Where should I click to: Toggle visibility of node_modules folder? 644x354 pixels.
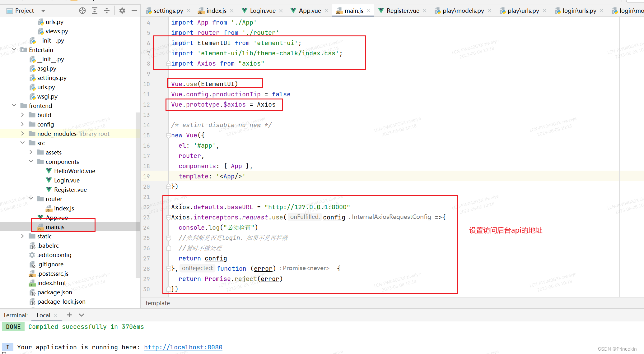(x=22, y=133)
